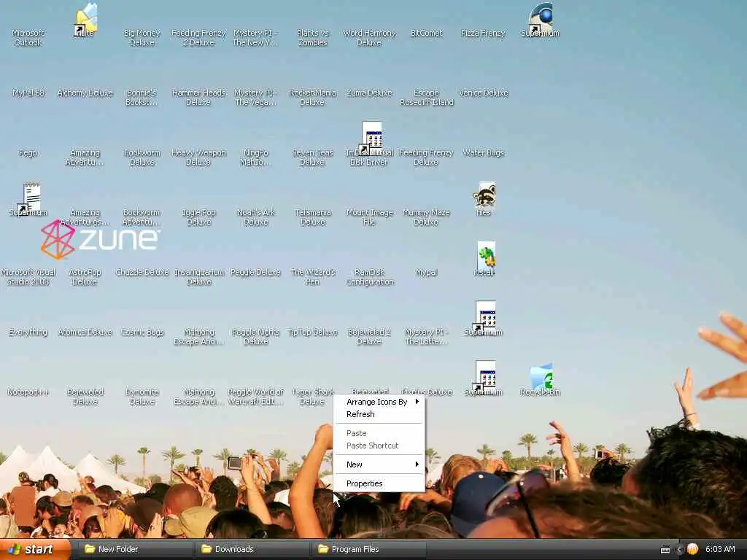Select AstroPop Deluxe shortcut
Viewport: 747px width, 560px height.
(85, 276)
